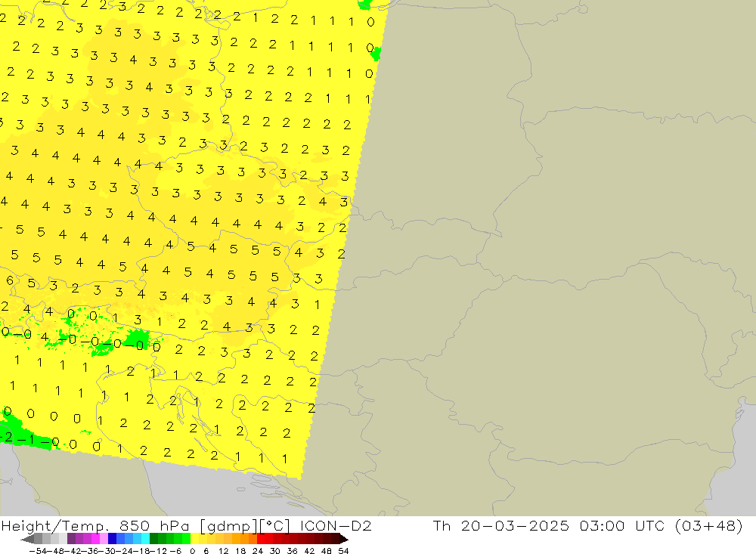Click the date '20-03-2025'
Viewport: 756px width, 554px height.
pyautogui.click(x=515, y=526)
